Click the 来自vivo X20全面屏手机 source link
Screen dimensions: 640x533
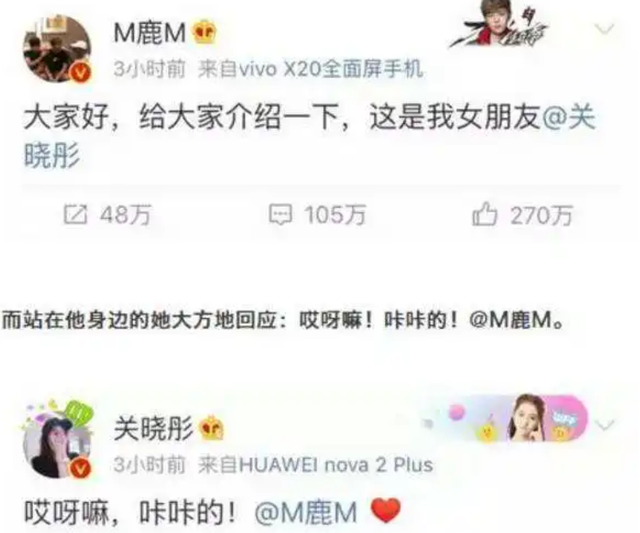pyautogui.click(x=310, y=69)
